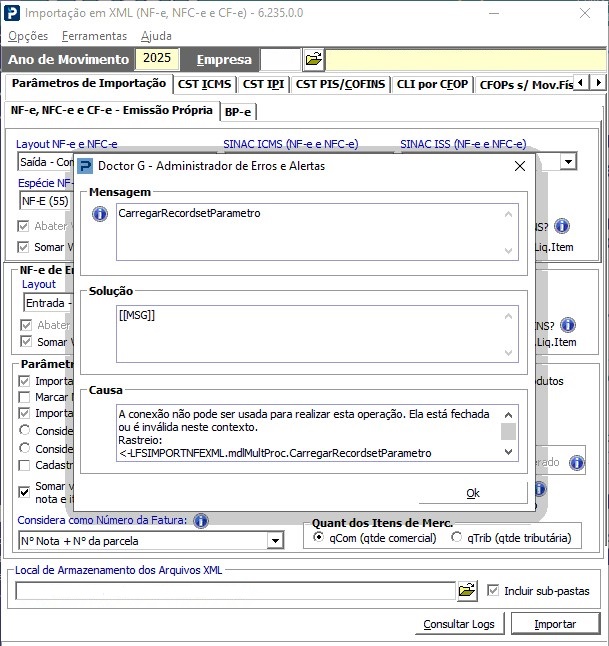This screenshot has height=646, width=609.
Task: Click the info icon in Mensagem section
Action: pyautogui.click(x=99, y=214)
